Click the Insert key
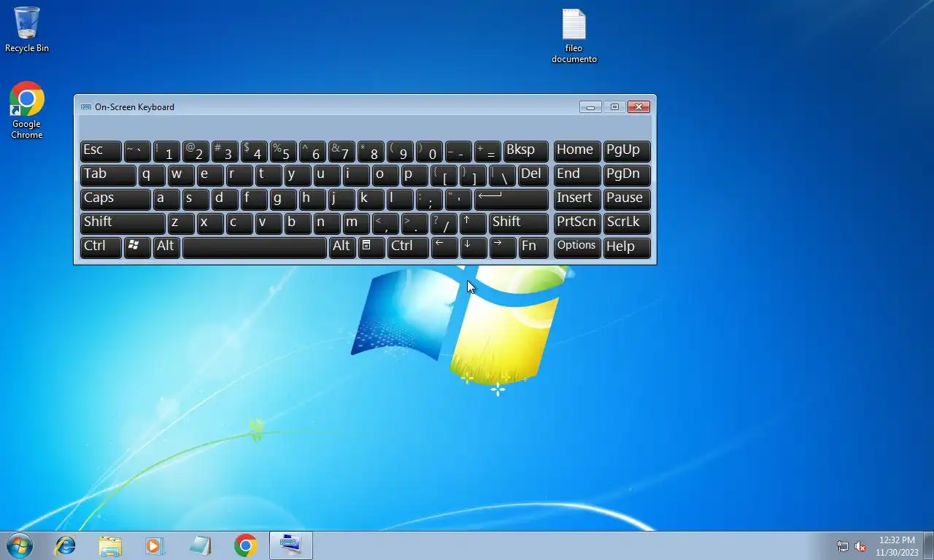 (577, 199)
